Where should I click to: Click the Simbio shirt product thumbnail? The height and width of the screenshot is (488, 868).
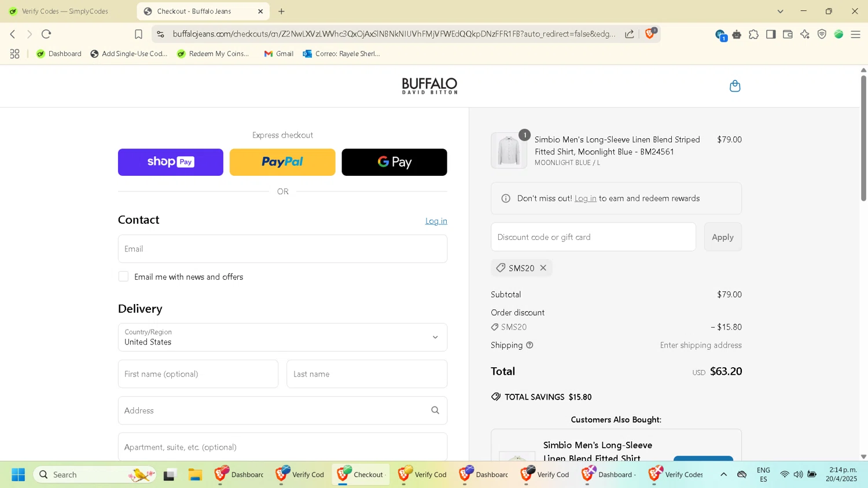click(509, 150)
